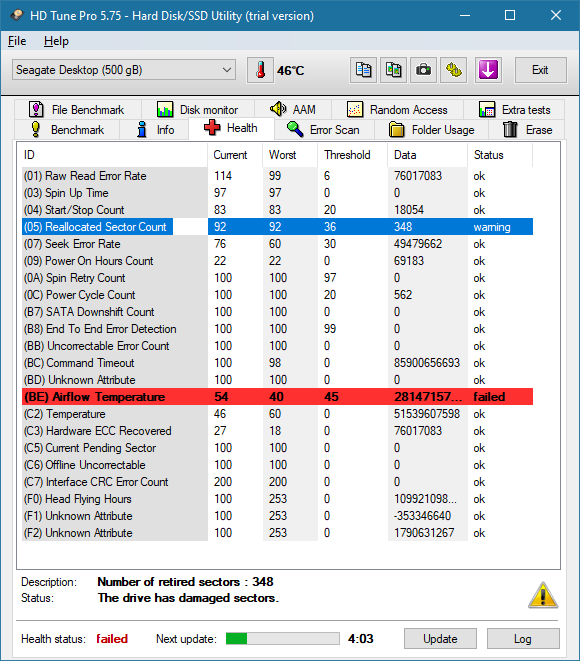
Task: Select the (F1) Unknown Attribute row
Action: point(277,516)
